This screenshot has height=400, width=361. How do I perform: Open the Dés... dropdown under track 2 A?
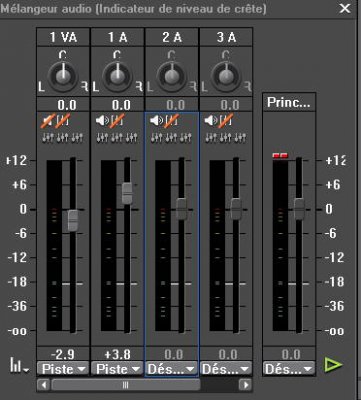coord(172,369)
